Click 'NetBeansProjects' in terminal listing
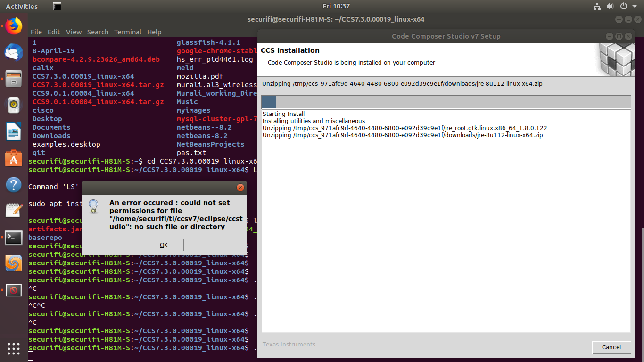The image size is (644, 362). 210,144
